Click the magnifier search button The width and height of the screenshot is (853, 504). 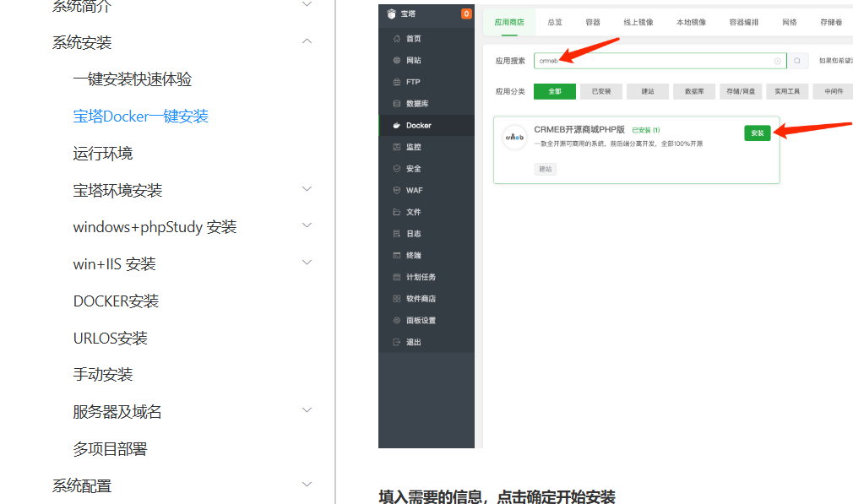pos(797,61)
